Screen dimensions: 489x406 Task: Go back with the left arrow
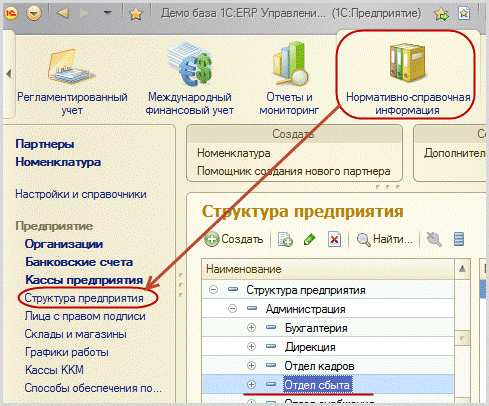click(x=63, y=13)
